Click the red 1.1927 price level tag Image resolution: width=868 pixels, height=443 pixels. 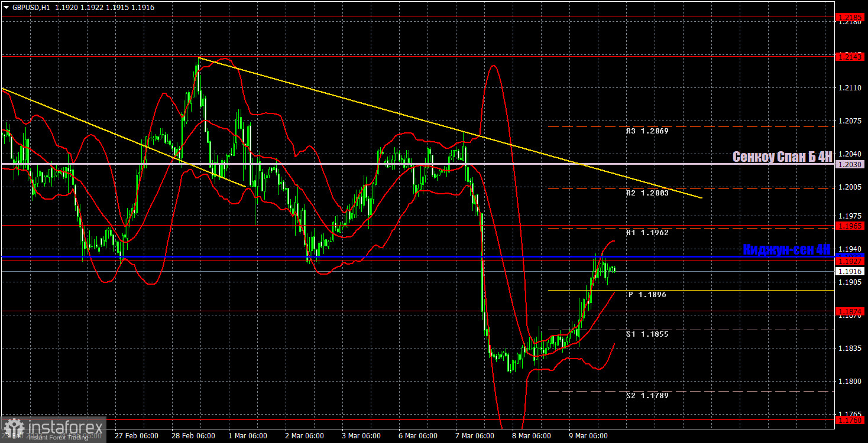[x=850, y=261]
